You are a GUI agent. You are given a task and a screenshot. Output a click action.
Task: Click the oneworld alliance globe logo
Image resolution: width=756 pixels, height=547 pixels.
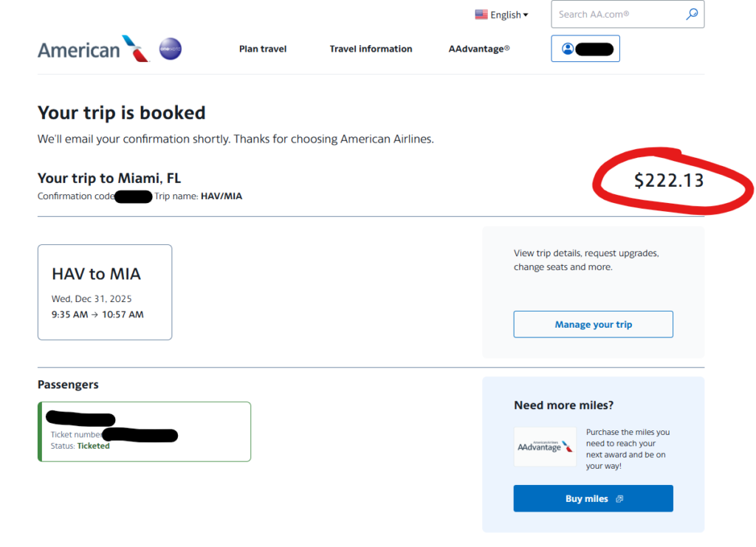click(x=171, y=49)
